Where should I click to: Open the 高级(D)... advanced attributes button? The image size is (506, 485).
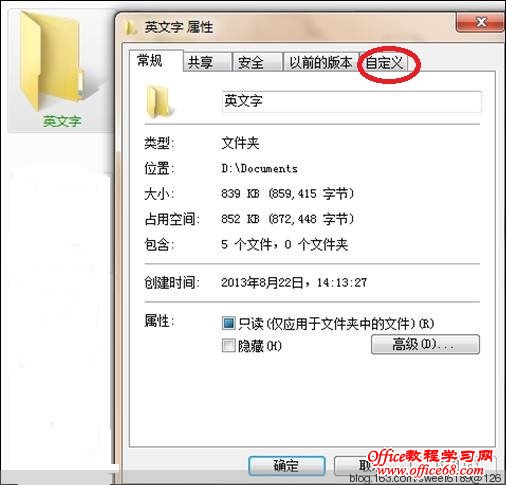425,344
